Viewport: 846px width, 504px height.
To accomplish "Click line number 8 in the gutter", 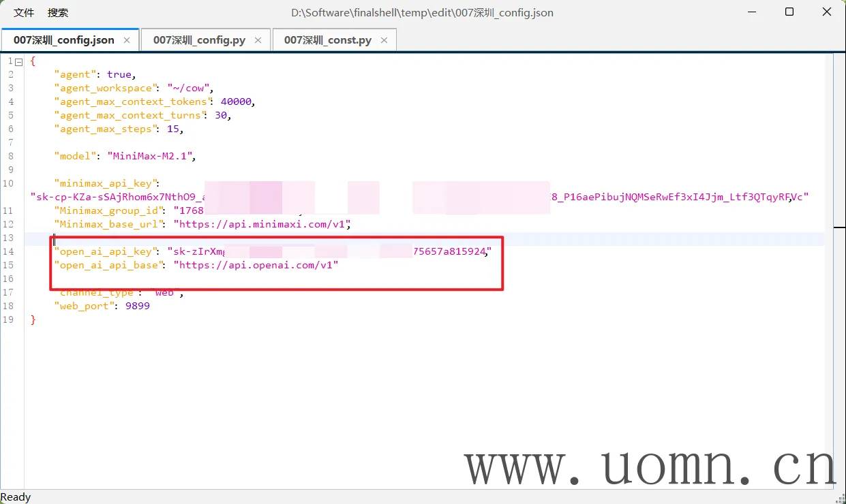I will pyautogui.click(x=10, y=156).
